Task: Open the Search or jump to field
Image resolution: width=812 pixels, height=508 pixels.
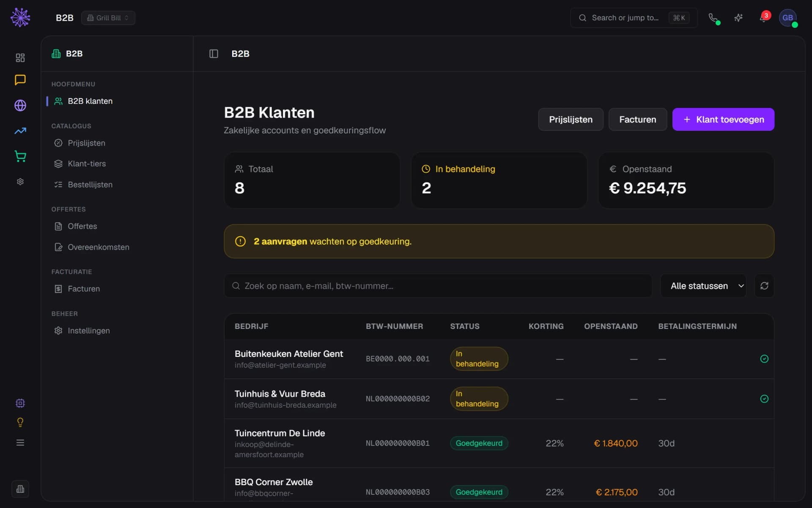Action: click(634, 18)
